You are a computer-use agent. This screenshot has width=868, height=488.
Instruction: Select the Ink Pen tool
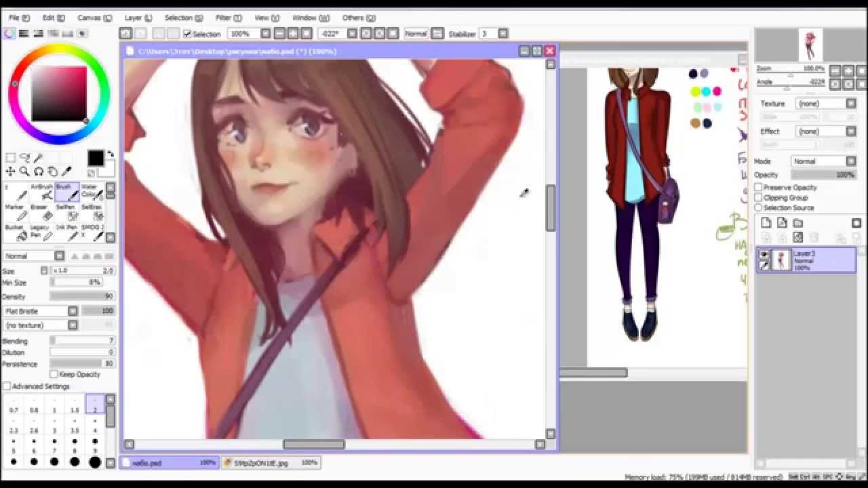(x=67, y=232)
